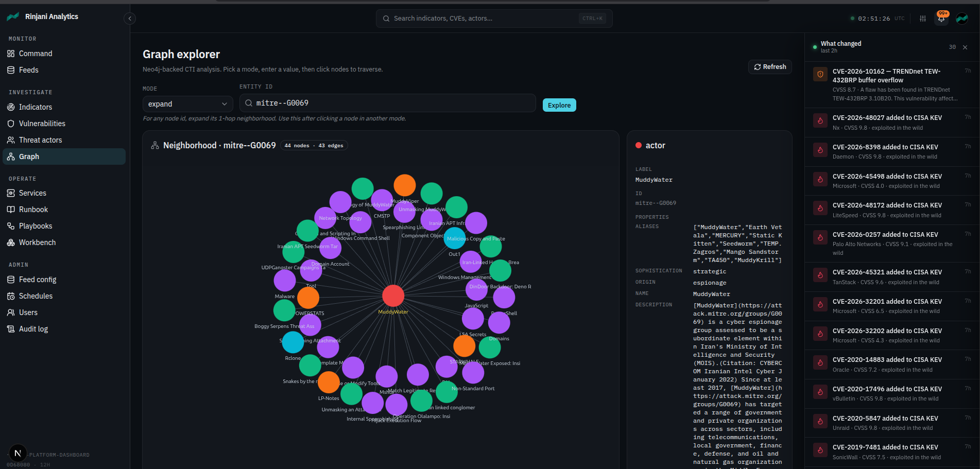Open CVE-2026-48027 added to CISA KEV
The height and width of the screenshot is (469, 980).
click(891, 123)
